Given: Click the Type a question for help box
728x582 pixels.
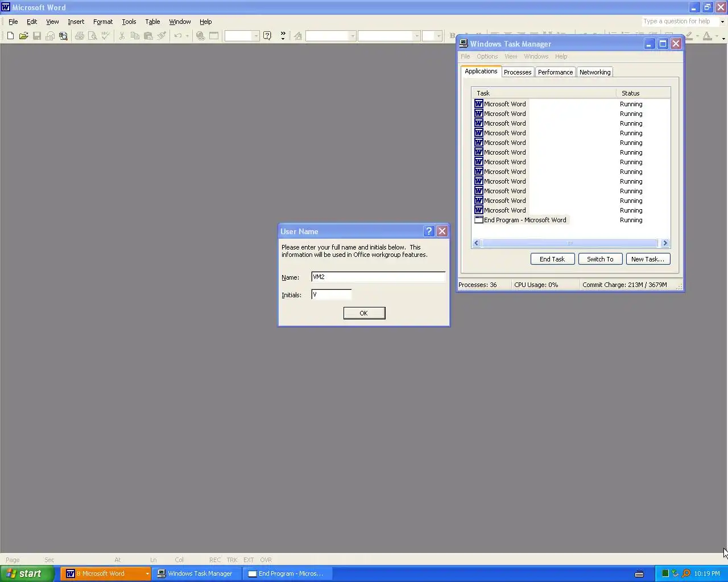Looking at the screenshot, I should point(680,22).
